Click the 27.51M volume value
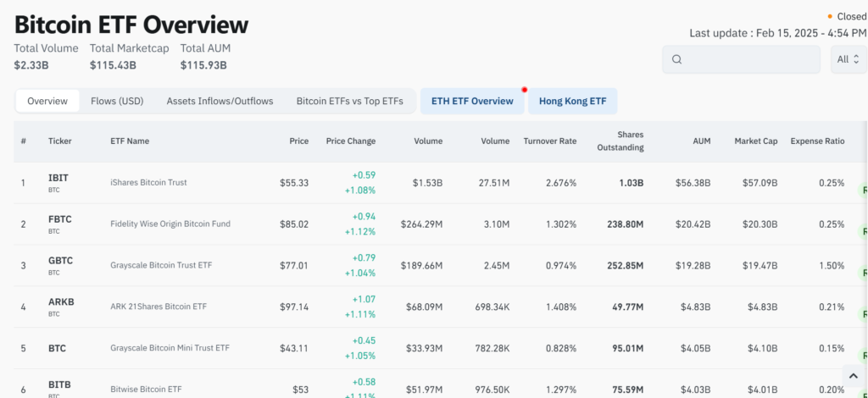 click(x=494, y=183)
